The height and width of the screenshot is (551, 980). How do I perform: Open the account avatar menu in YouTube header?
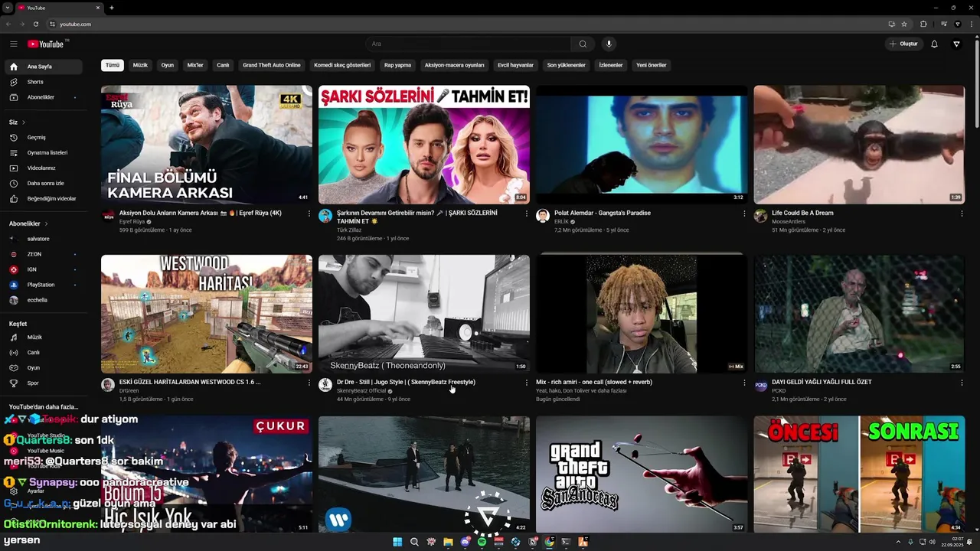956,44
